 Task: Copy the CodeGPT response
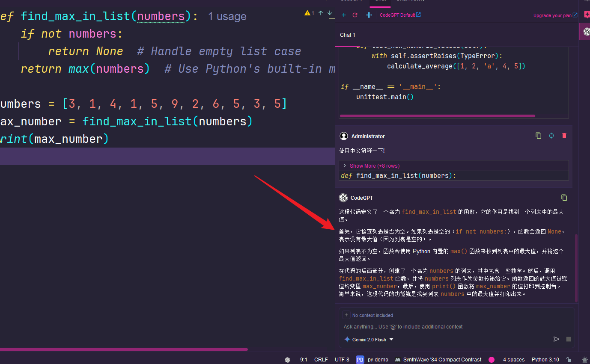(x=564, y=198)
